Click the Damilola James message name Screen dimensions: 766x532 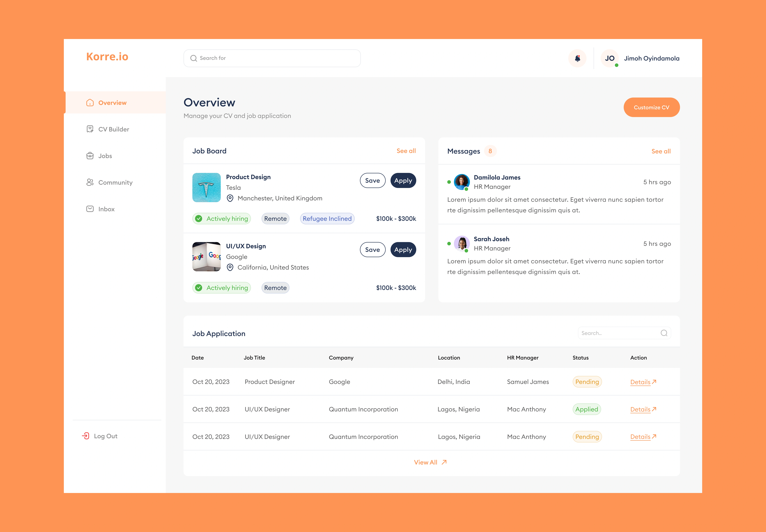click(497, 177)
